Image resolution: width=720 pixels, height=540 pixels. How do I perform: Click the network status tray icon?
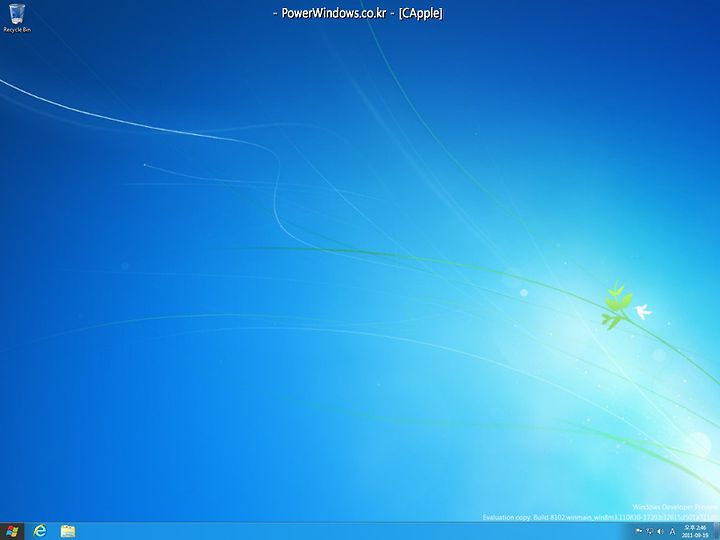click(x=649, y=531)
